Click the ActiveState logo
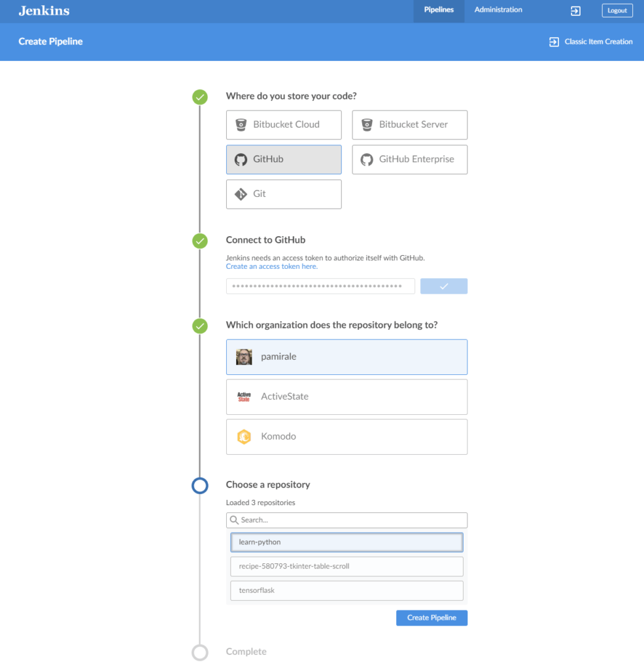This screenshot has width=644, height=670. (244, 397)
